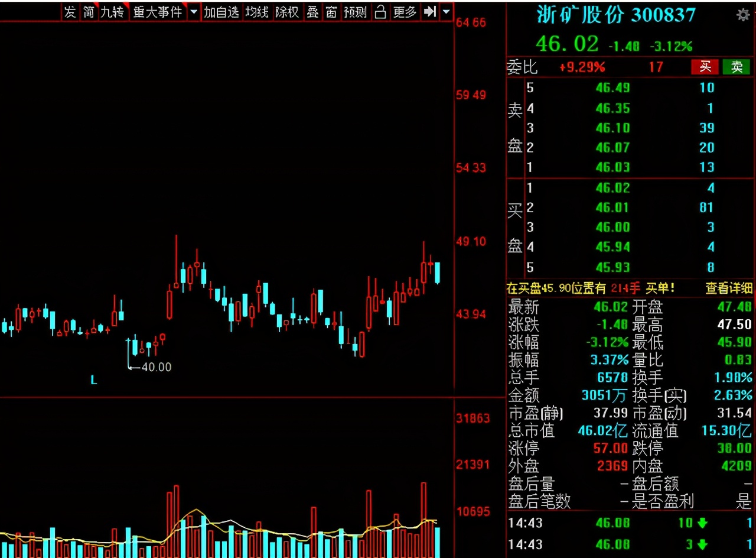The height and width of the screenshot is (558, 756).
Task: Click the 查看详细 link
Action: click(729, 288)
